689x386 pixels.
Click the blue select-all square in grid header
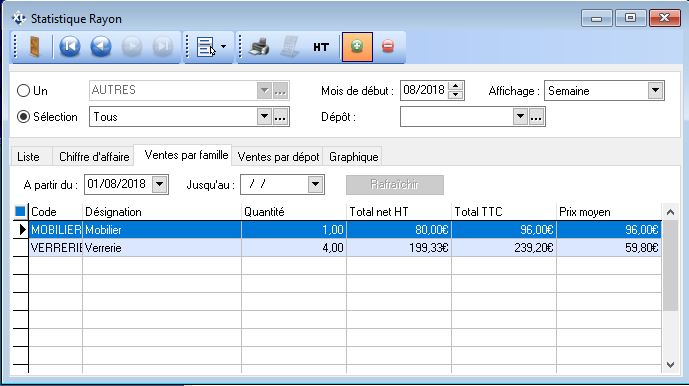pos(20,211)
